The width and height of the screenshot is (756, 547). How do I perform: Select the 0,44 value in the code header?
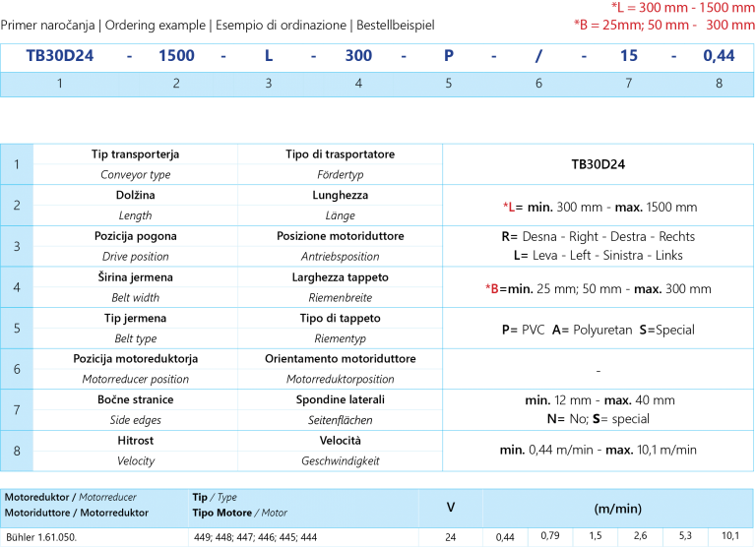coord(719,56)
